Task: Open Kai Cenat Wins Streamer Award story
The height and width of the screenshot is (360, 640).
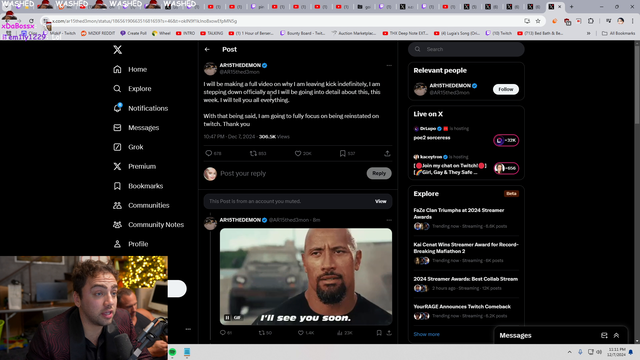Action: click(x=466, y=252)
